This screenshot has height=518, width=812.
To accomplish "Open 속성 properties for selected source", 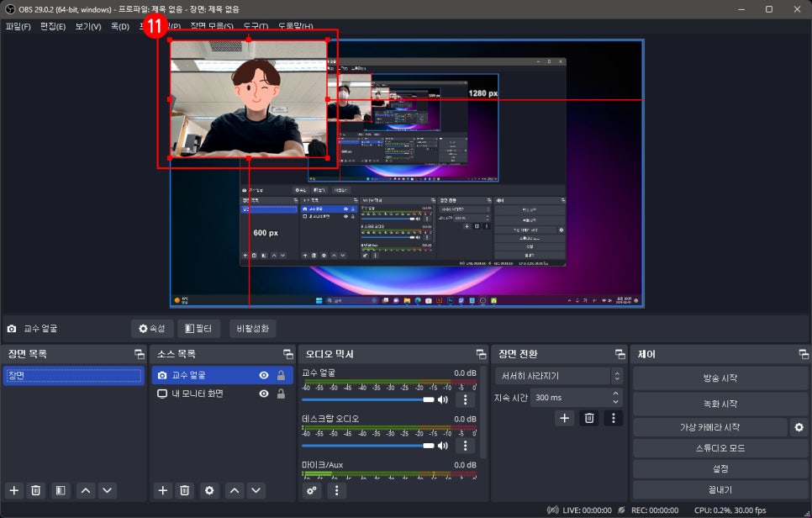I will [152, 329].
